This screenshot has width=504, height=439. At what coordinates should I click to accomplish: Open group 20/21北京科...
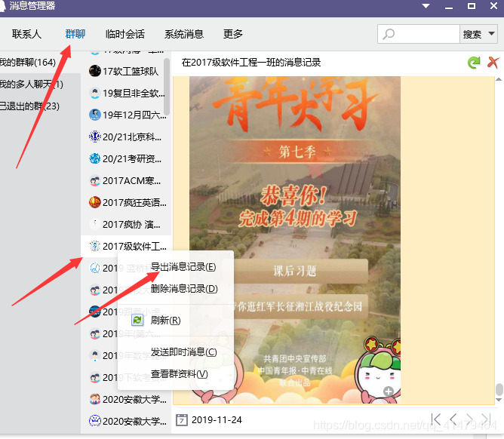(126, 137)
